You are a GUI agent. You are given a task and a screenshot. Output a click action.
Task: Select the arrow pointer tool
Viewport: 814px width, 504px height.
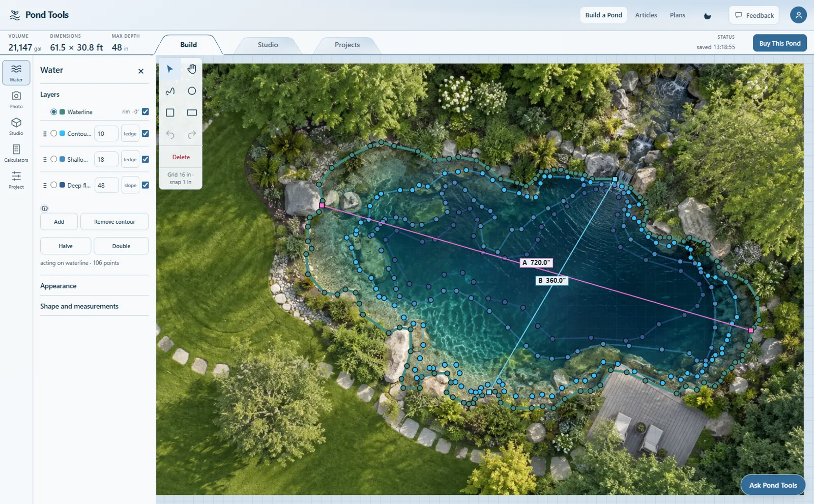(x=170, y=69)
